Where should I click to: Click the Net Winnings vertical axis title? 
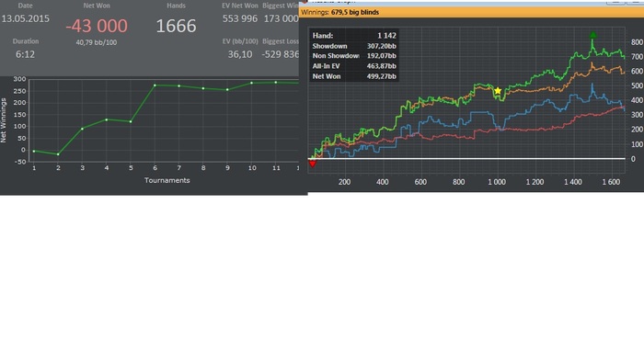click(4, 120)
